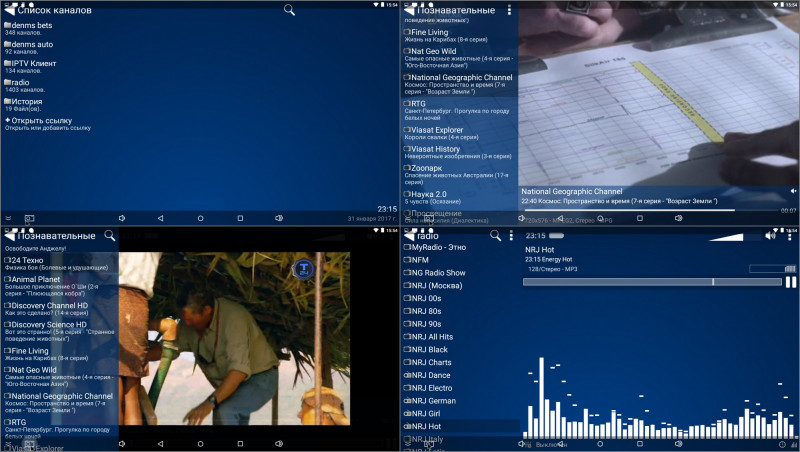Viewport: 800px width, 452px height.
Task: Open search on the radio screen
Action: click(x=495, y=235)
